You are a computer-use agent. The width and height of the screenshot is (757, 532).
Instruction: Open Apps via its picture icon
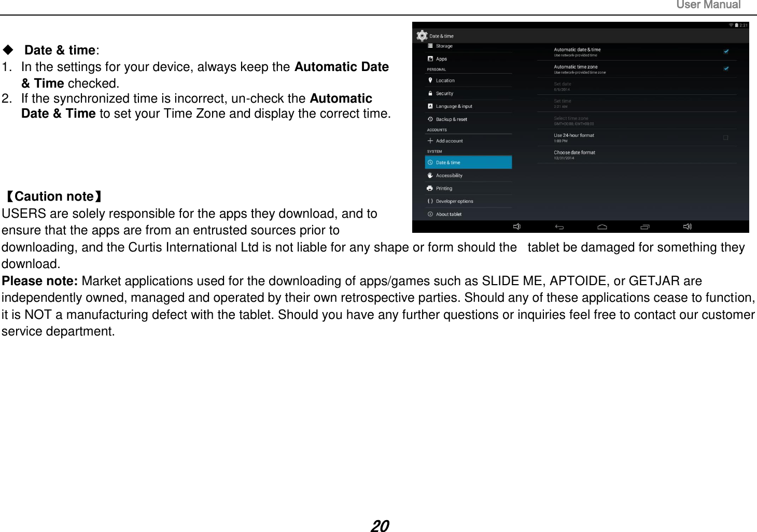tap(430, 59)
